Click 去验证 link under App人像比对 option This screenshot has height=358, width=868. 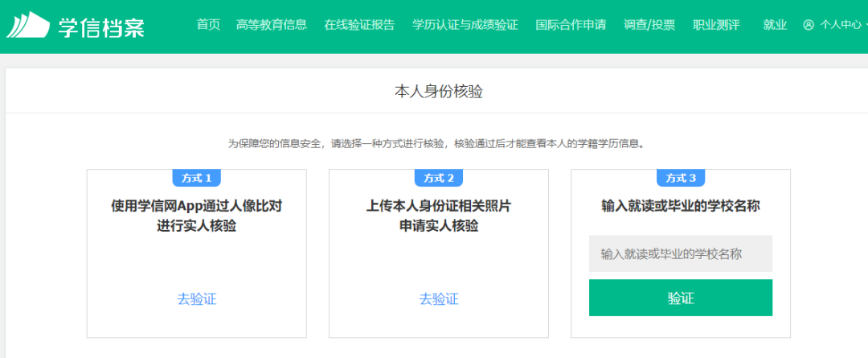197,299
